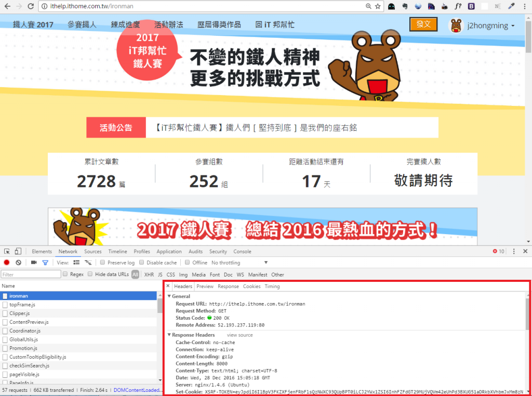Bookmark page with star icon
The height and width of the screenshot is (396, 532).
[378, 6]
